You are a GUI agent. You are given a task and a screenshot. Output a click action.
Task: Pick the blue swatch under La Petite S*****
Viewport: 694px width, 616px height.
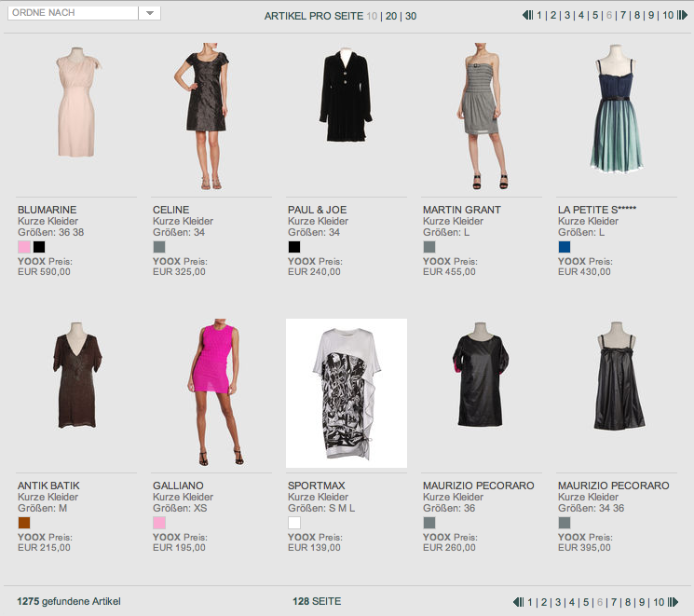565,247
